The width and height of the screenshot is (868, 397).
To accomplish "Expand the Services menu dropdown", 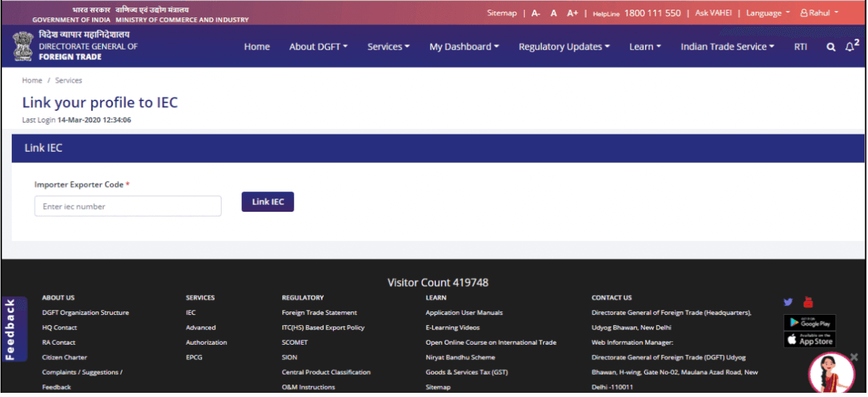I will pyautogui.click(x=388, y=47).
